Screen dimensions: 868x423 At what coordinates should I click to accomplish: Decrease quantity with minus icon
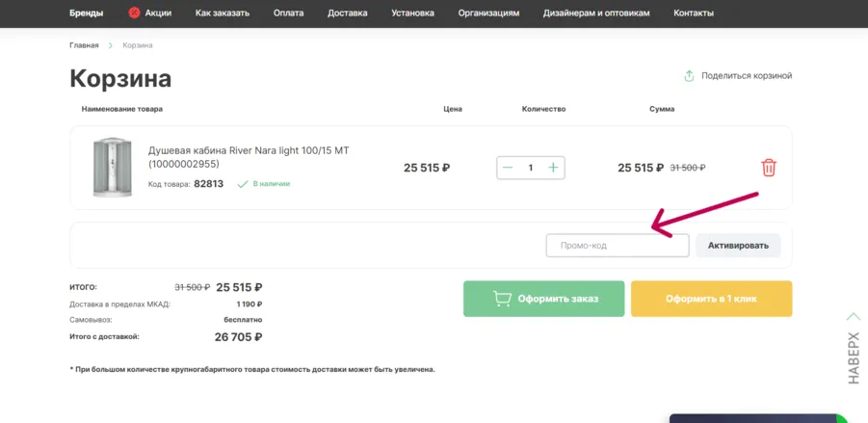click(x=508, y=168)
